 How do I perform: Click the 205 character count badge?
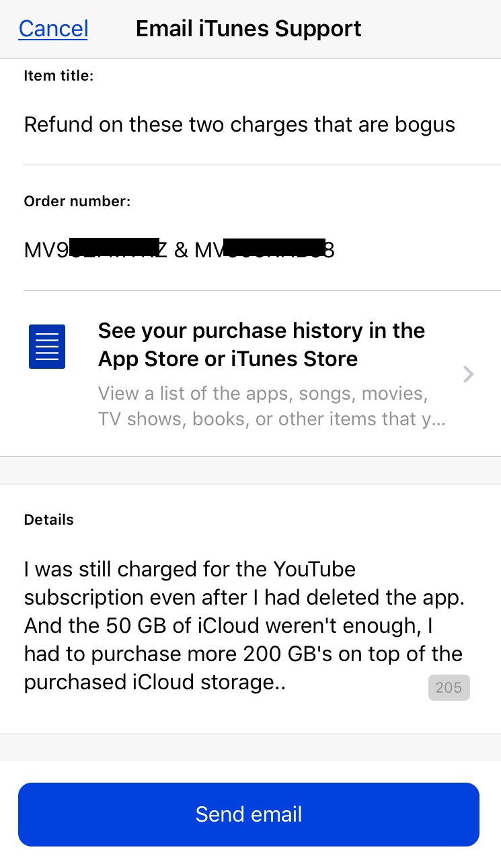[x=449, y=687]
